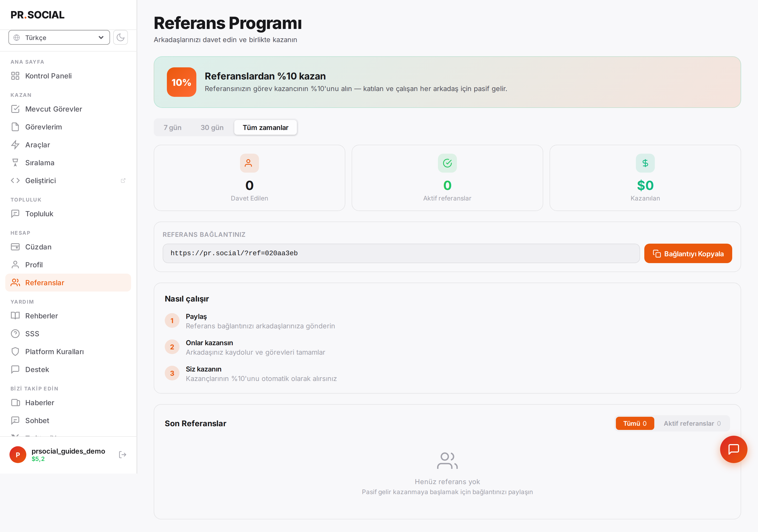Click the Platform Kuralları shield icon
Viewport: 758px width, 532px height.
pos(15,352)
